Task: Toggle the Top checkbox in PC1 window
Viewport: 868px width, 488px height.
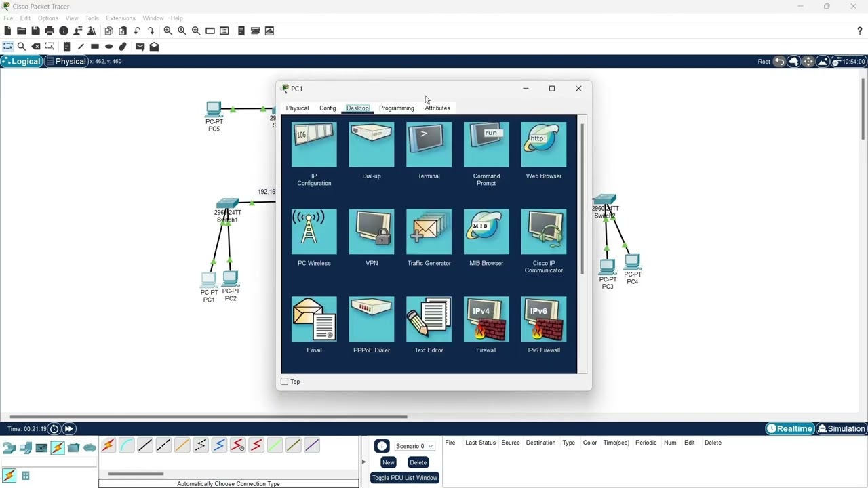Action: 285,382
